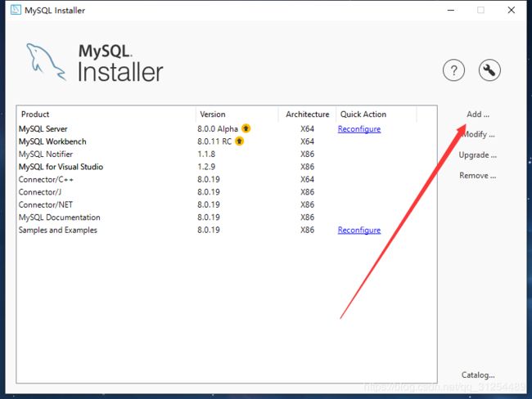
Task: Select the Connector/C++ row
Action: [226, 179]
